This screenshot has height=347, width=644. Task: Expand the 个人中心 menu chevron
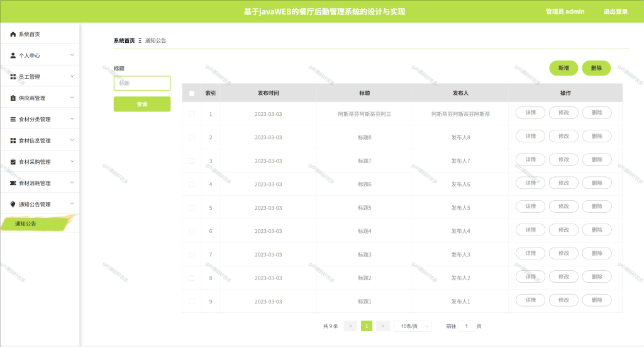(x=72, y=55)
